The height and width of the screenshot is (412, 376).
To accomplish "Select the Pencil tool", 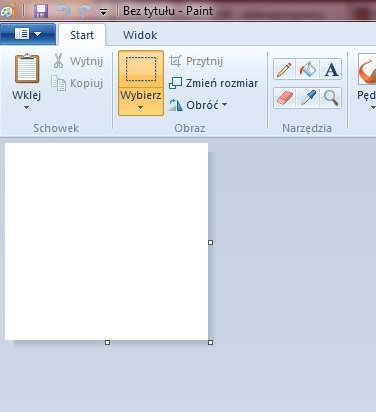I will (284, 70).
